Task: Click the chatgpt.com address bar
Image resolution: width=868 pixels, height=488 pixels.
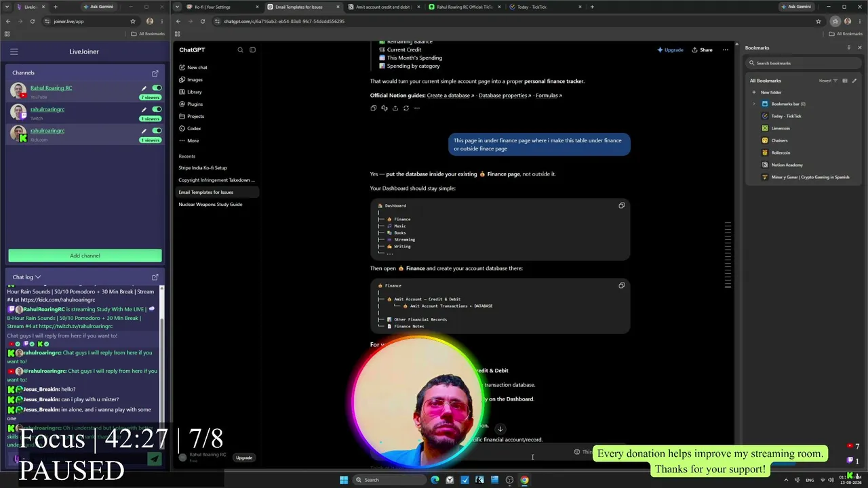Action: 515,22
